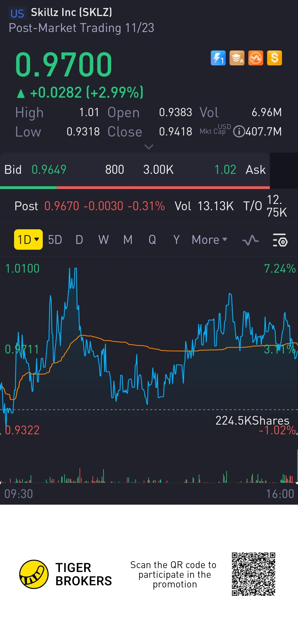Tap the bid size 800

[115, 170]
